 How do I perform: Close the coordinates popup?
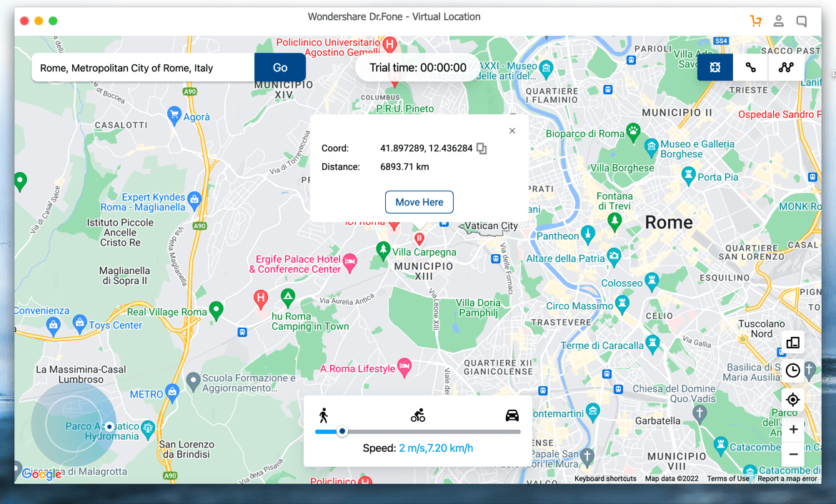512,131
